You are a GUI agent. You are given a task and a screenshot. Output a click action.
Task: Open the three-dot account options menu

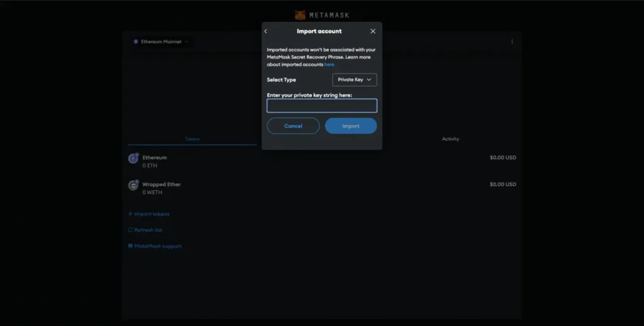tap(512, 41)
